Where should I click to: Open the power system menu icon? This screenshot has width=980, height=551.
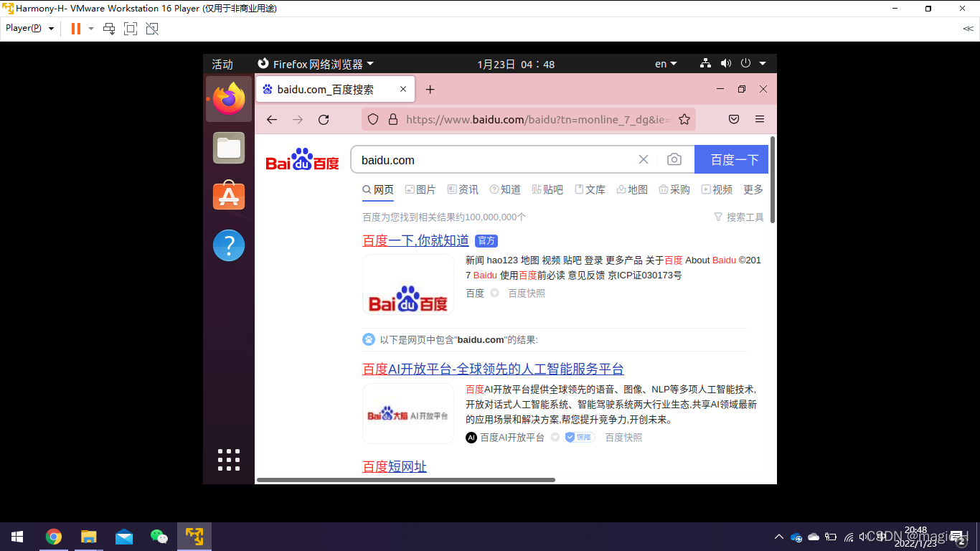746,63
